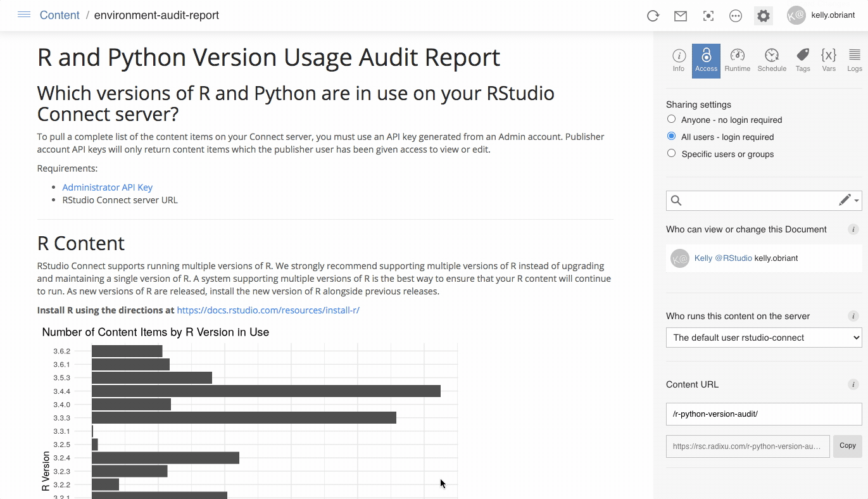The width and height of the screenshot is (868, 499).
Task: Click the Content breadcrumb link
Action: tap(60, 15)
